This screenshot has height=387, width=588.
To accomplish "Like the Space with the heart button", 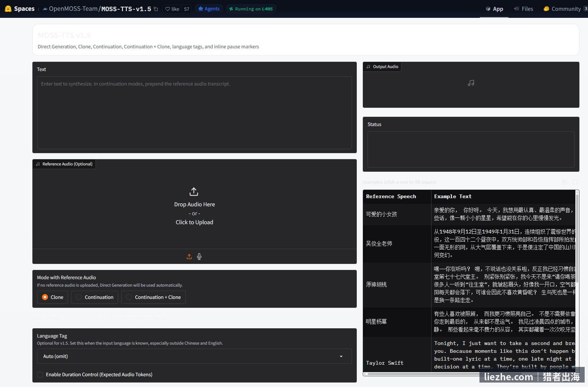I will point(172,9).
